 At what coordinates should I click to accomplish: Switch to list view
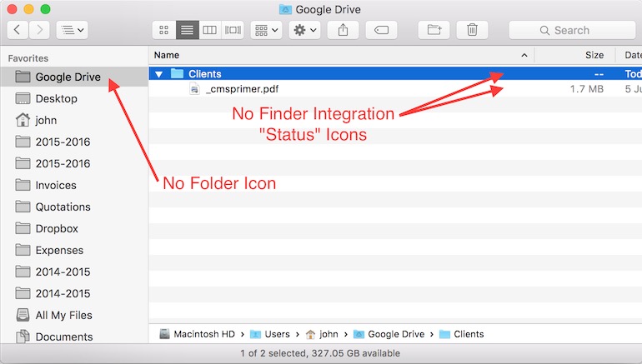click(x=188, y=30)
